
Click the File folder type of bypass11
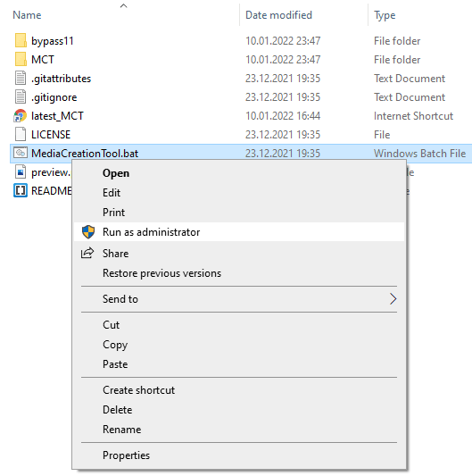(397, 41)
